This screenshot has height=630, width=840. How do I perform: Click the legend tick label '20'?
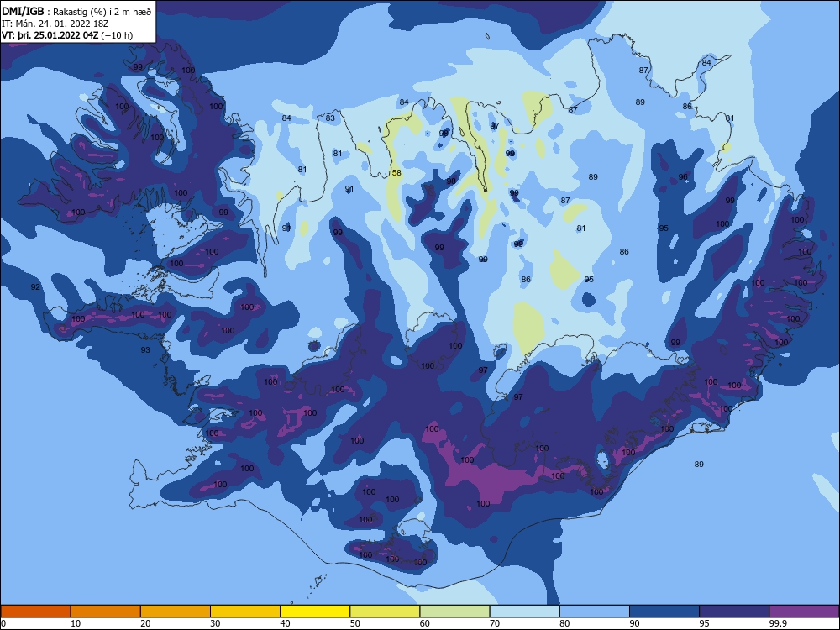point(145,623)
